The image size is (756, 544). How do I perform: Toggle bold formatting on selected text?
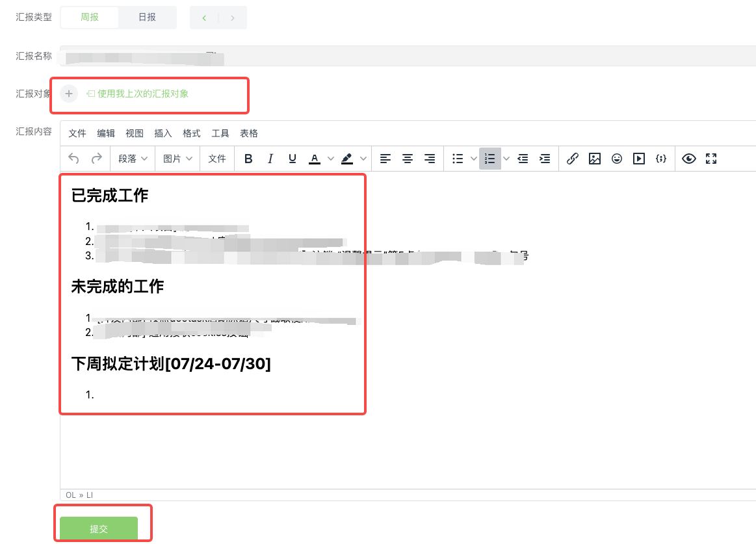(x=248, y=158)
